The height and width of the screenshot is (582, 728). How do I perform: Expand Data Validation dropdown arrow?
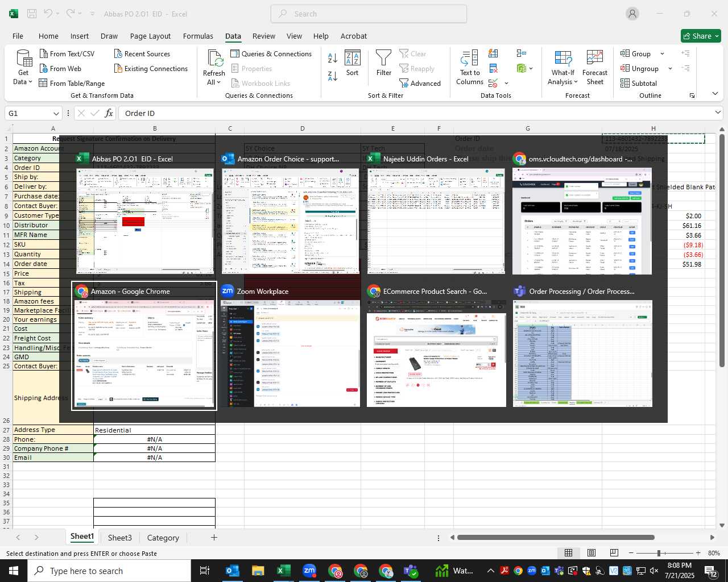(x=506, y=83)
